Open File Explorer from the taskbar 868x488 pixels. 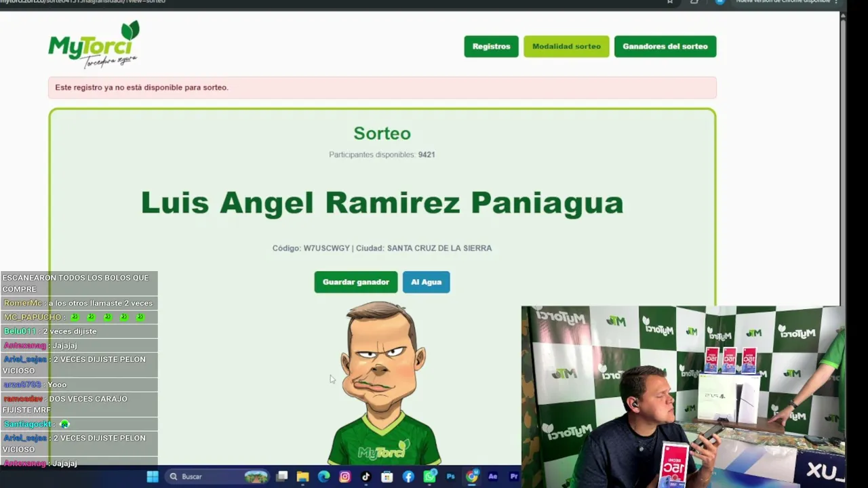click(x=302, y=476)
